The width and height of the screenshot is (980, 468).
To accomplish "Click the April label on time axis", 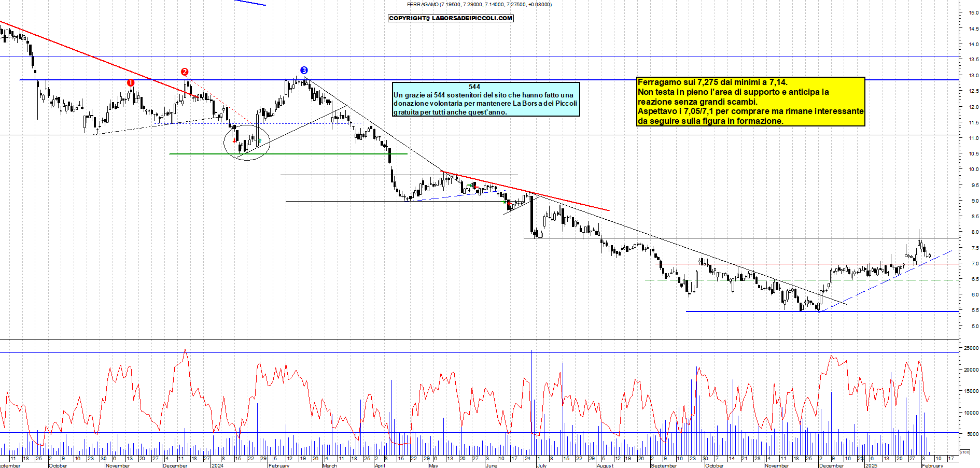I will tap(380, 465).
